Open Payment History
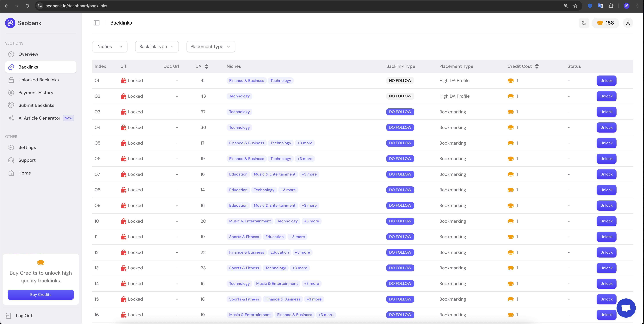The height and width of the screenshot is (324, 644). coord(41,93)
